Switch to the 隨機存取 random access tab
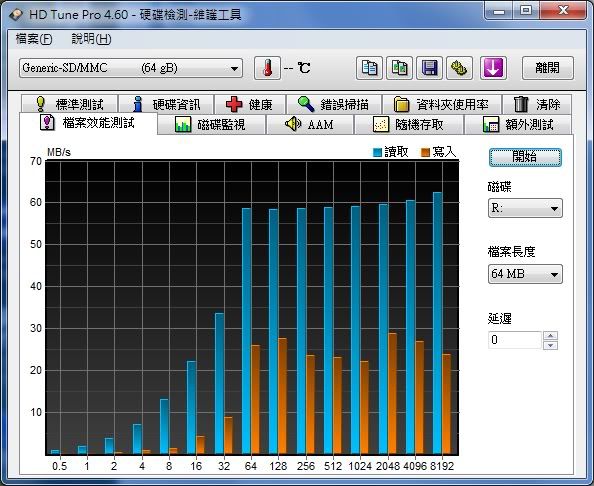594x486 pixels. [x=408, y=124]
